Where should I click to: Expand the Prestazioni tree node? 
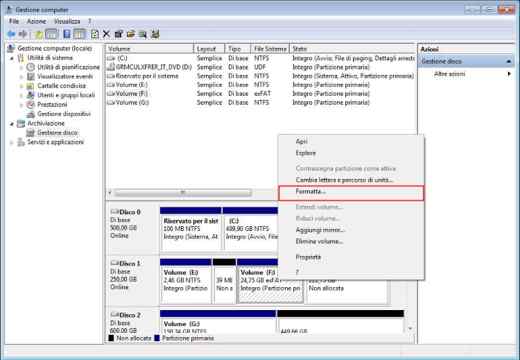pos(22,105)
